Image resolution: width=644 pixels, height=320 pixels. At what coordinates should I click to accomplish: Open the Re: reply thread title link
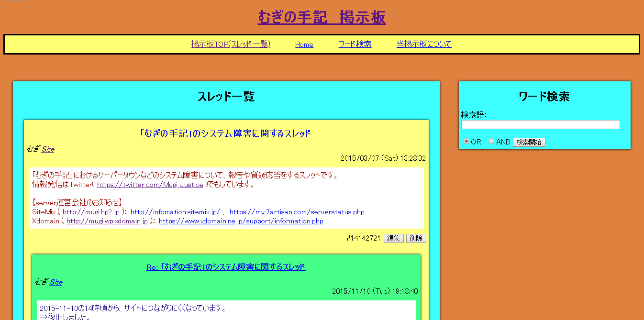[x=226, y=267]
